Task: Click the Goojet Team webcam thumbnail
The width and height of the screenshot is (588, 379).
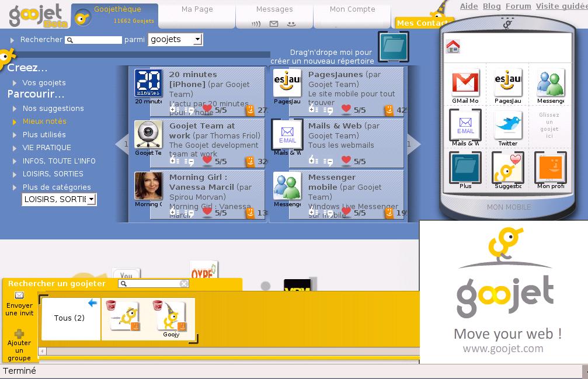Action: point(148,134)
